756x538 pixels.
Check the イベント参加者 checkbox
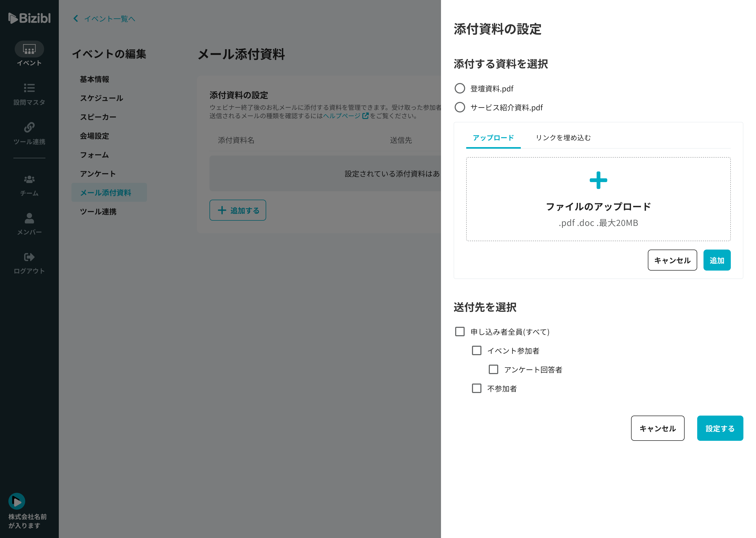click(476, 350)
